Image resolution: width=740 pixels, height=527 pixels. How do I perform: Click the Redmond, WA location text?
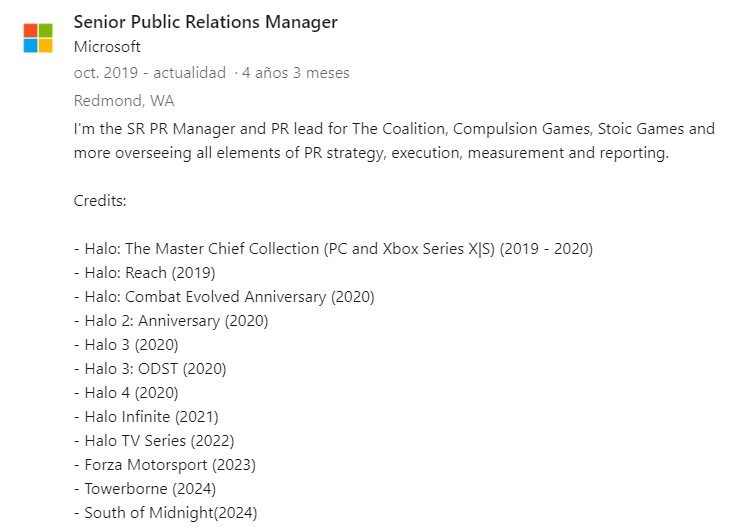click(124, 100)
